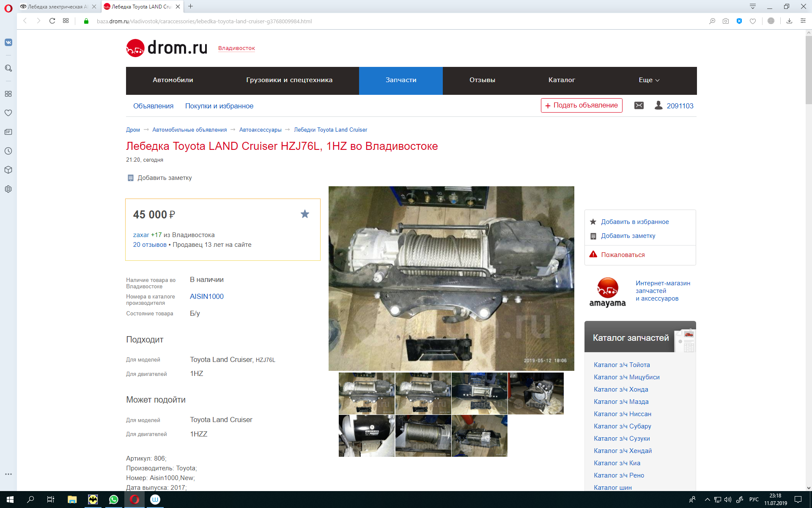Open VK messenger in Opera sidebar

pyautogui.click(x=8, y=42)
